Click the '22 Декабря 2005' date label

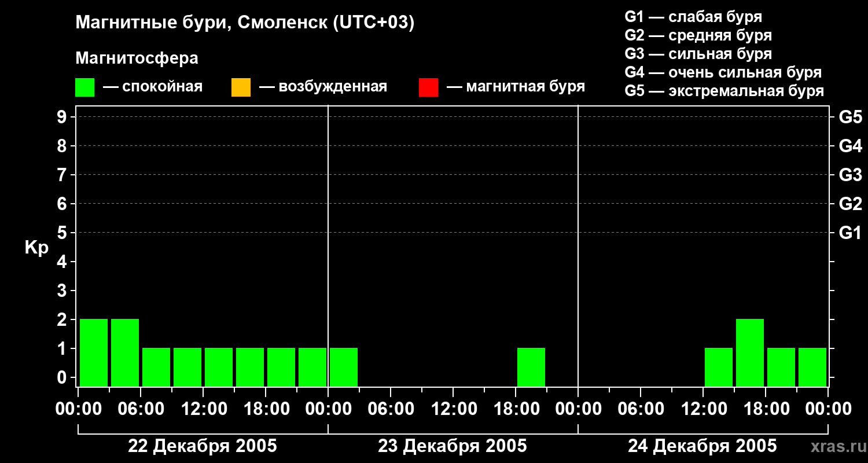tap(203, 446)
